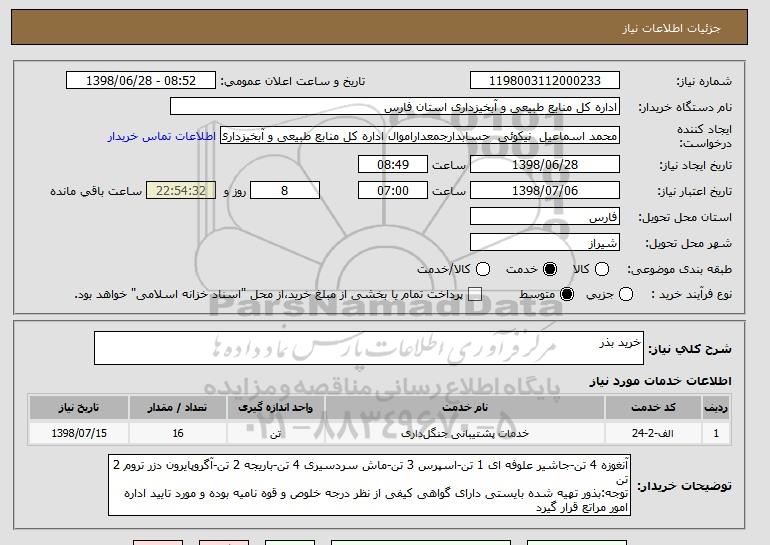Click the need date cell 1398/07/15
The image size is (770, 545).
pyautogui.click(x=79, y=433)
